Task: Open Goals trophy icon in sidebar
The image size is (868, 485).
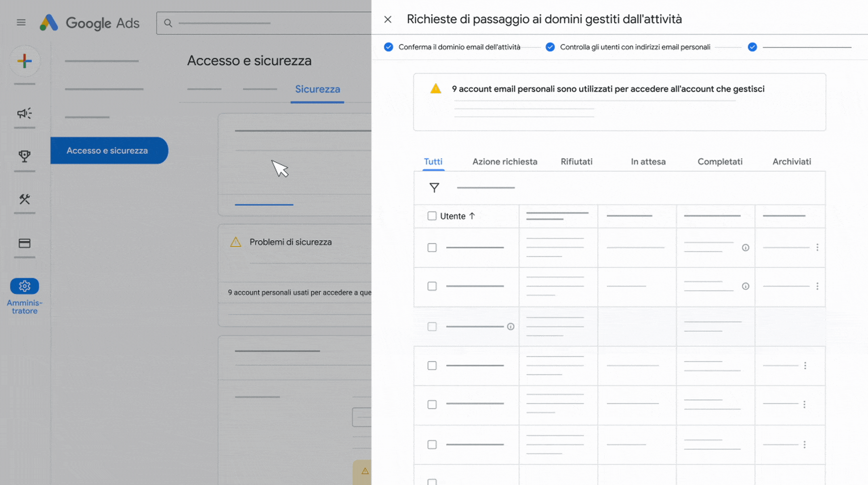Action: (x=24, y=156)
